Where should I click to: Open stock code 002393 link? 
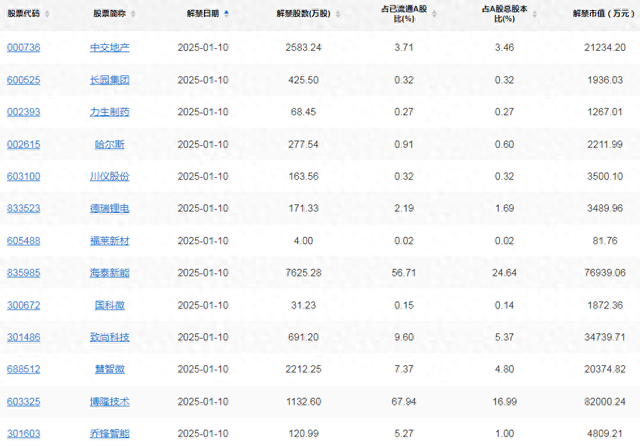pos(24,112)
